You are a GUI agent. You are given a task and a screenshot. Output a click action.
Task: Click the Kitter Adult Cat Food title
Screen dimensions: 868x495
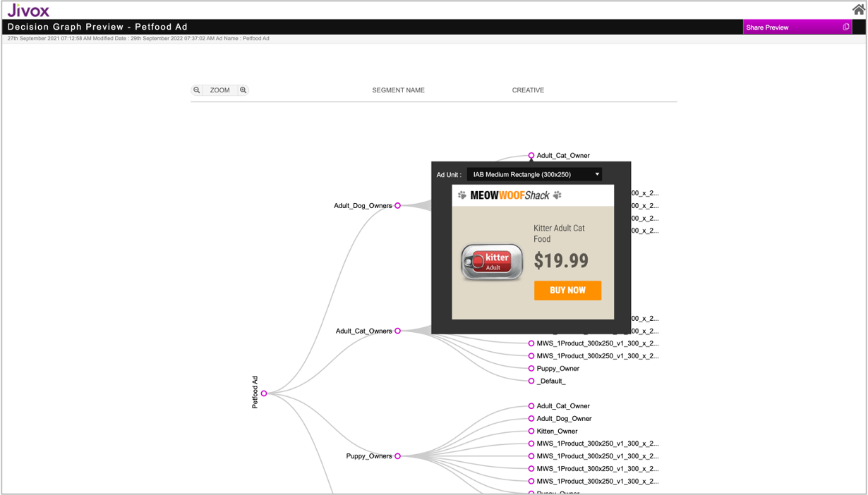click(559, 233)
